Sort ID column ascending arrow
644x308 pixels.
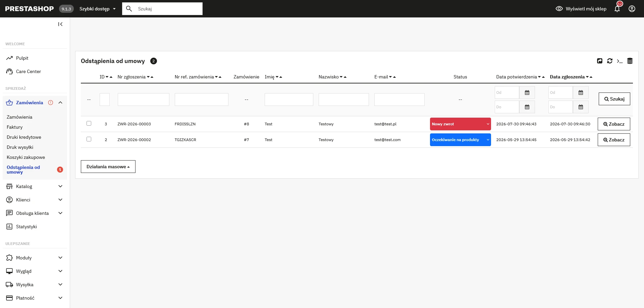(111, 77)
